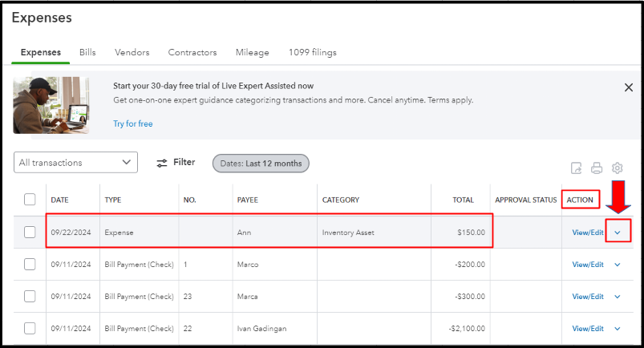Expand action arrow for Ann expense
Screen dimensions: 644x348
tap(617, 233)
